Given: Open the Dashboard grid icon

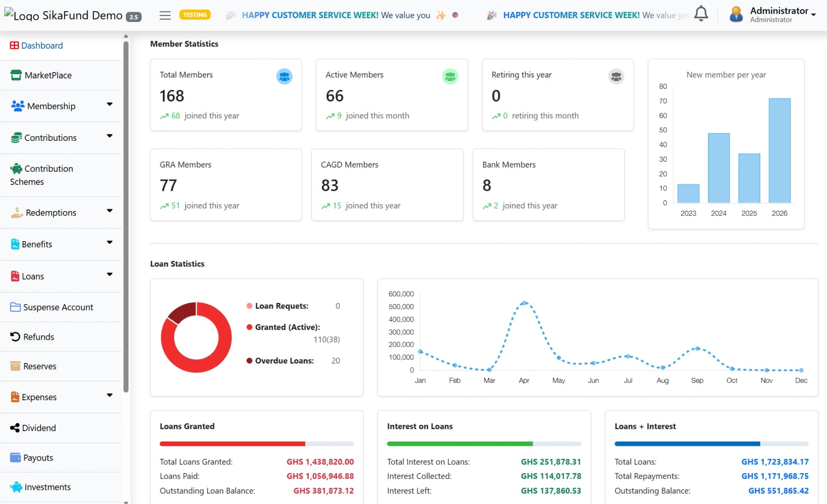Looking at the screenshot, I should [15, 45].
